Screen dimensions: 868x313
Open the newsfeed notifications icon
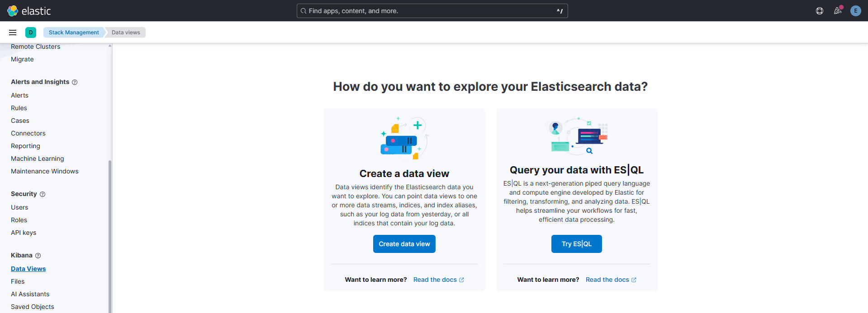tap(837, 11)
